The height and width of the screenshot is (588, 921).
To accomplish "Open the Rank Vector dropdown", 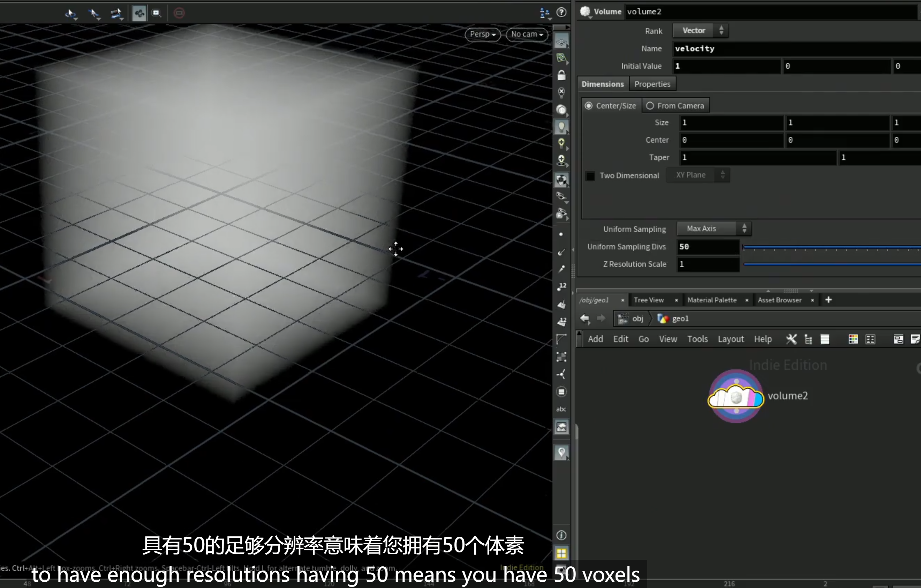I will click(x=700, y=31).
